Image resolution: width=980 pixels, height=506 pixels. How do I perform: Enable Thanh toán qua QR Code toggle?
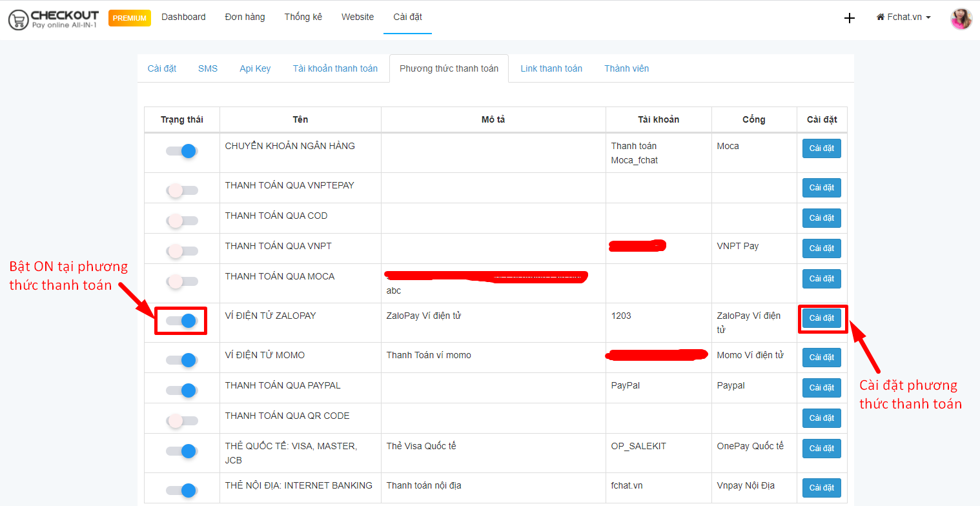[x=182, y=421]
